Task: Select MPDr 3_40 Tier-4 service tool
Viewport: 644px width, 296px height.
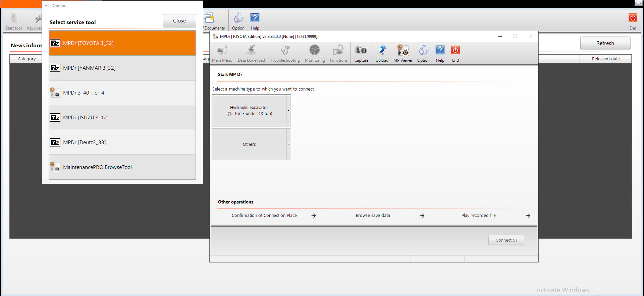Action: point(122,93)
